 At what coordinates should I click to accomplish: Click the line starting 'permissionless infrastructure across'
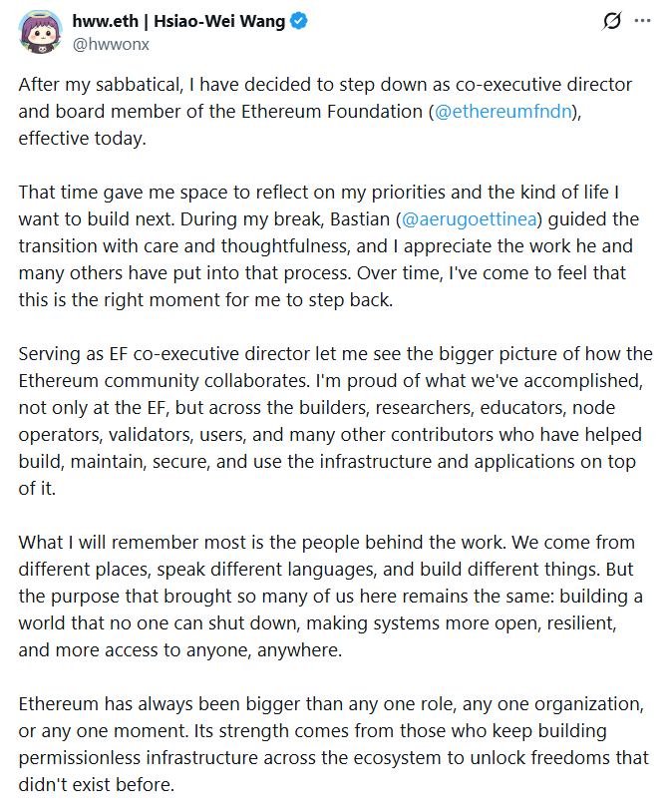click(333, 757)
